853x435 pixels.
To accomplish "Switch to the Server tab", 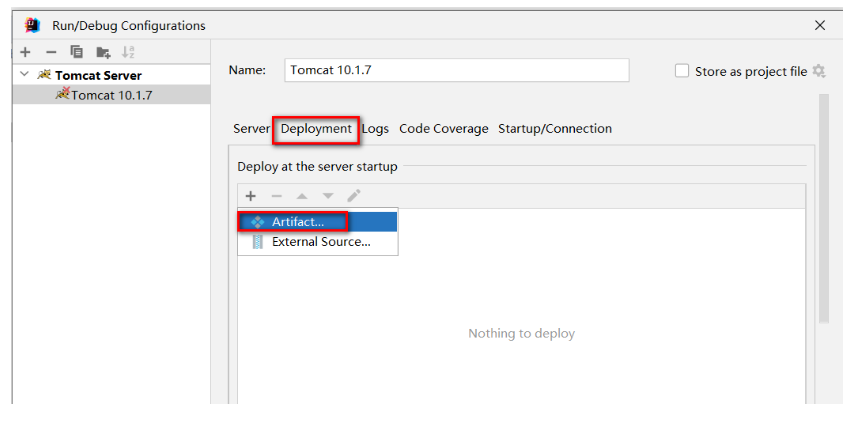I will (251, 129).
